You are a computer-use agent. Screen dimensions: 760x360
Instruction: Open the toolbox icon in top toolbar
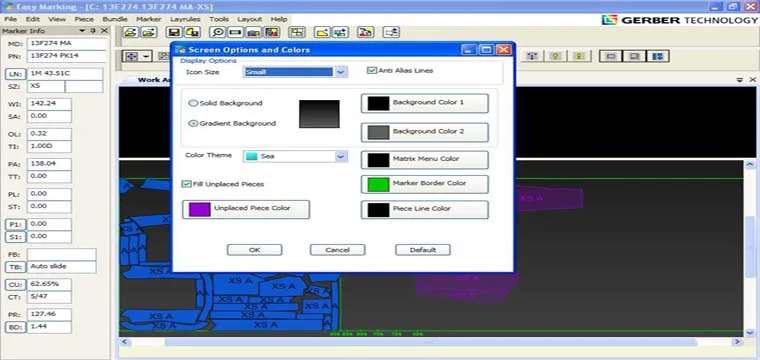click(253, 32)
